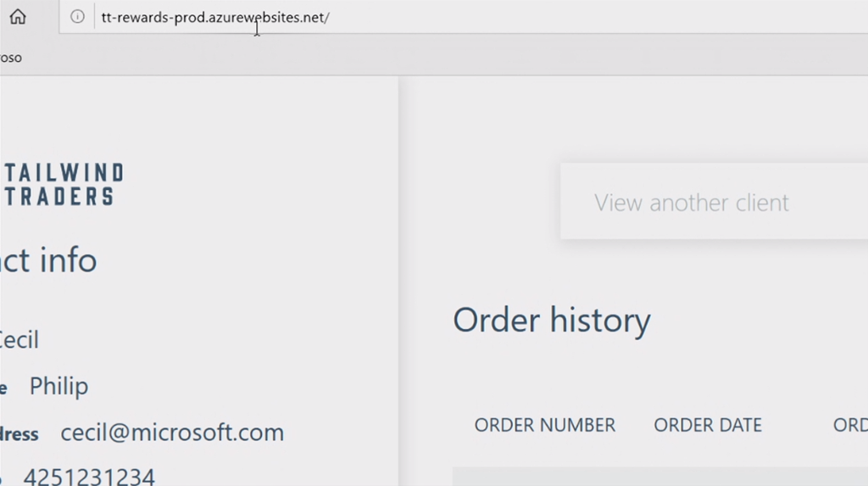Select the Order history heading
Viewport: 868px width, 486px height.
(x=552, y=320)
